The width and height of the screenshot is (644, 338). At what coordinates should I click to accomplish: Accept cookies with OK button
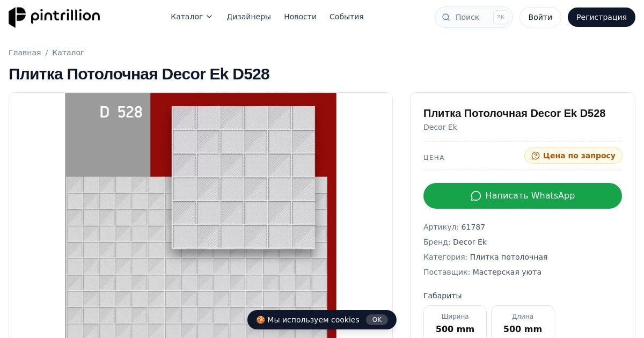click(x=377, y=320)
